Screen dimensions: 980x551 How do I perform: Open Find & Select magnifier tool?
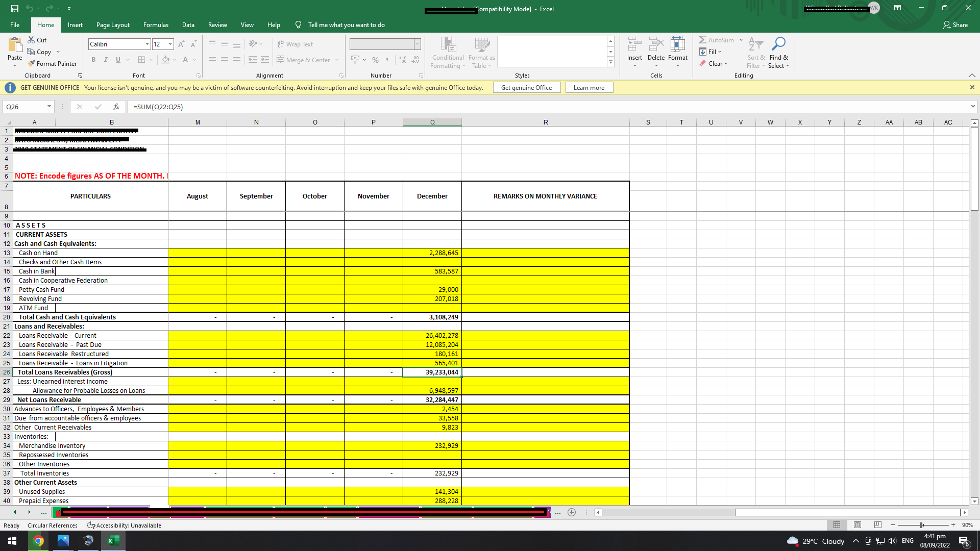point(778,44)
